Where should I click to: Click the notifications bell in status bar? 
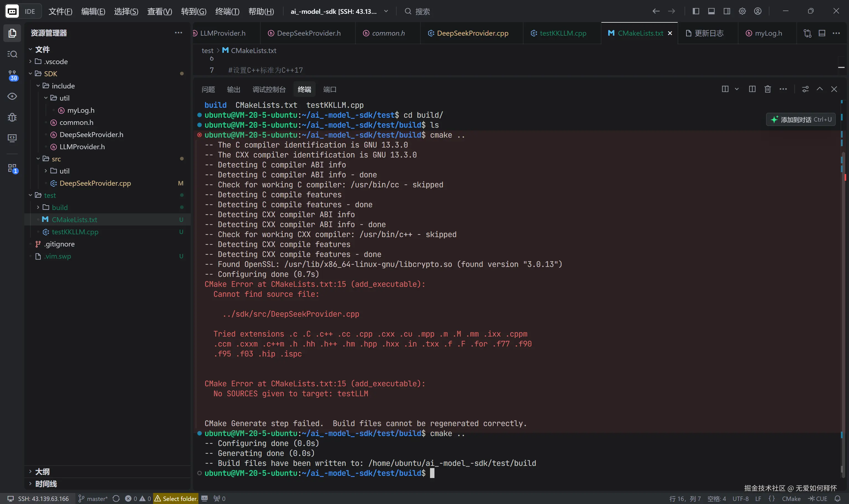click(x=837, y=498)
